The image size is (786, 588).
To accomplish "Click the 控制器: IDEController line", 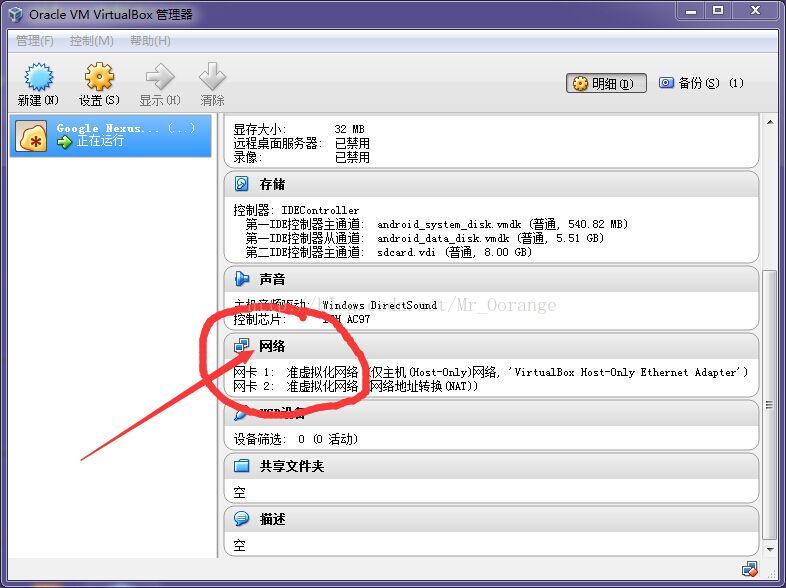I will 296,210.
